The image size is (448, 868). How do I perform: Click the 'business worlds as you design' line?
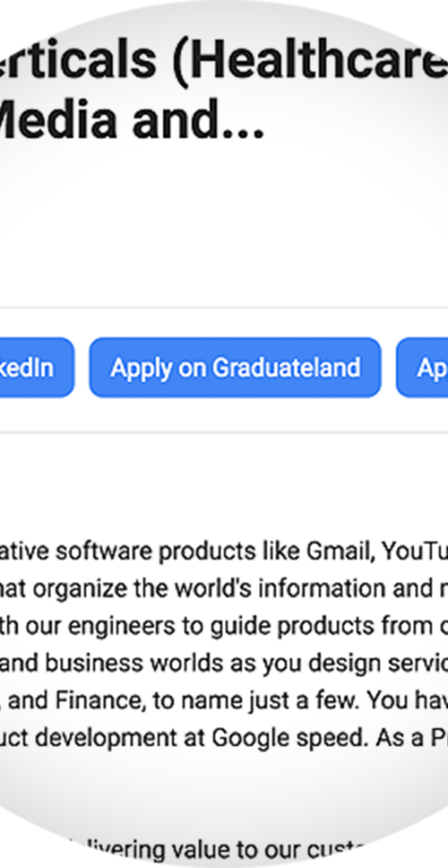click(224, 664)
